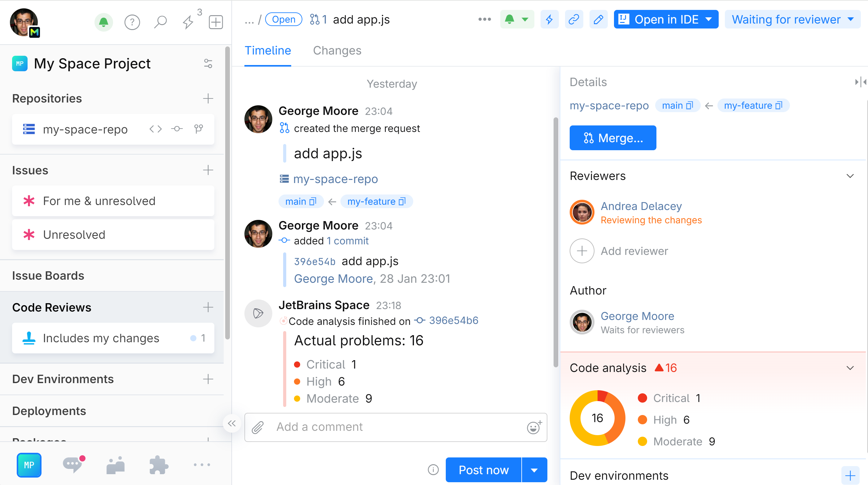Collapse the Details panel arrows icon
The image size is (868, 485).
[x=860, y=82]
